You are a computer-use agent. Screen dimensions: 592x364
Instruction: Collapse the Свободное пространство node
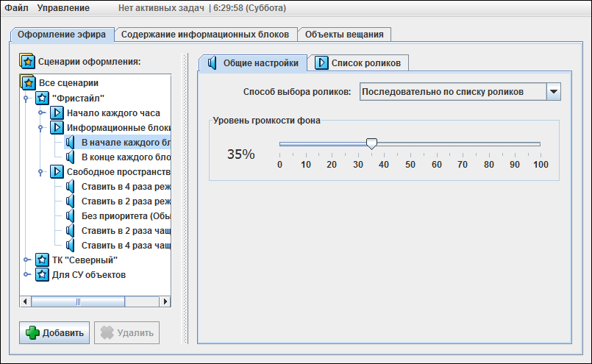(40, 172)
